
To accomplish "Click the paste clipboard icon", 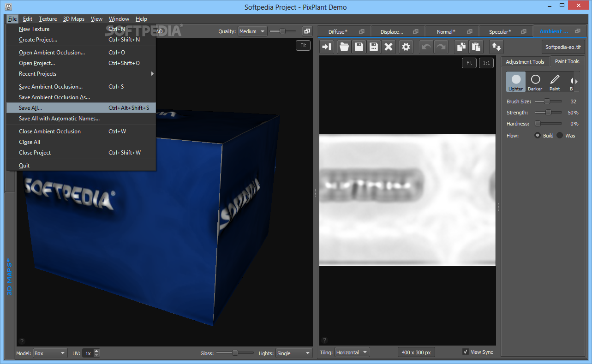I will point(476,47).
